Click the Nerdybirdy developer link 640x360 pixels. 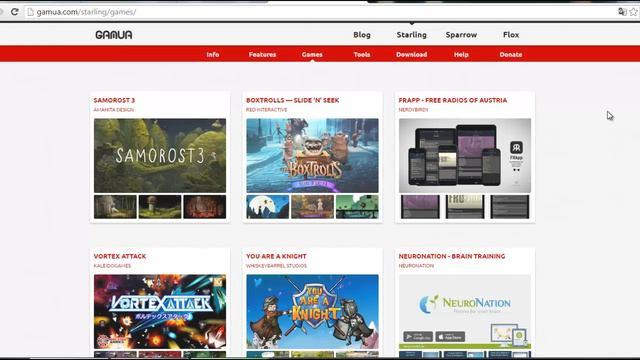(x=413, y=110)
